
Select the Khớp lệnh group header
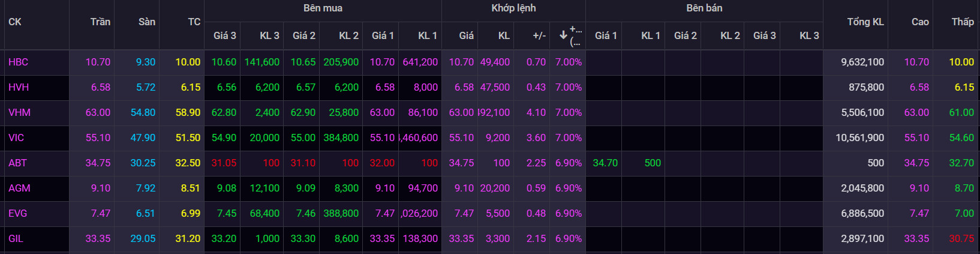click(x=513, y=8)
